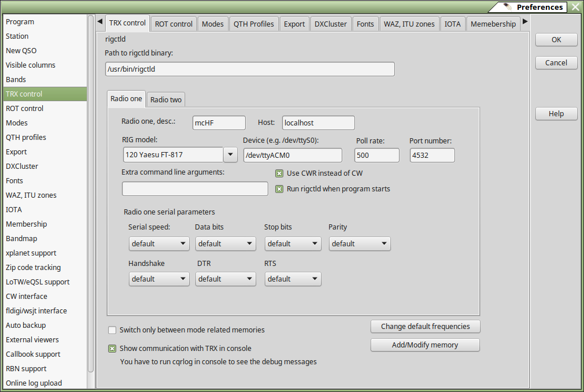
Task: Uncheck Show communication with TRX in console
Action: pyautogui.click(x=112, y=349)
